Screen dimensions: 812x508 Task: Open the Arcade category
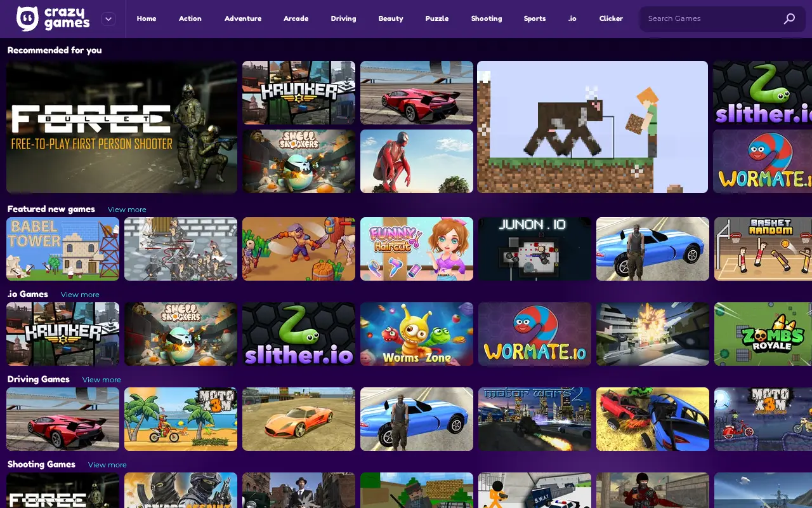[296, 18]
